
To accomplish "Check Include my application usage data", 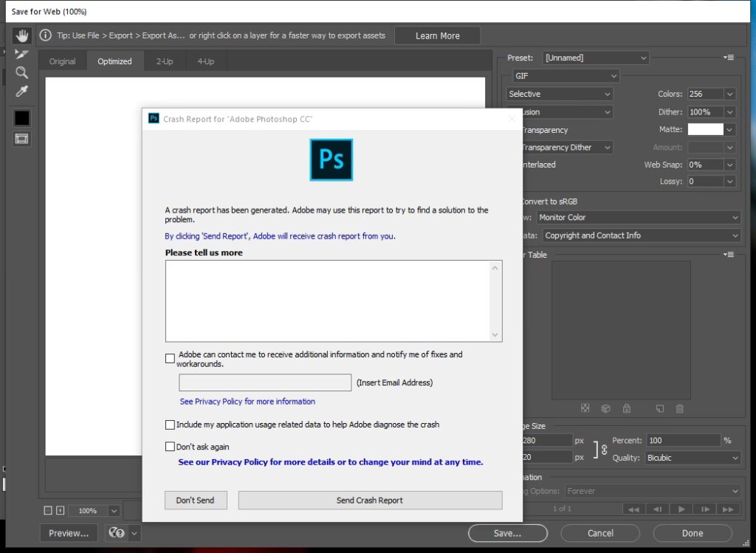I will (170, 425).
